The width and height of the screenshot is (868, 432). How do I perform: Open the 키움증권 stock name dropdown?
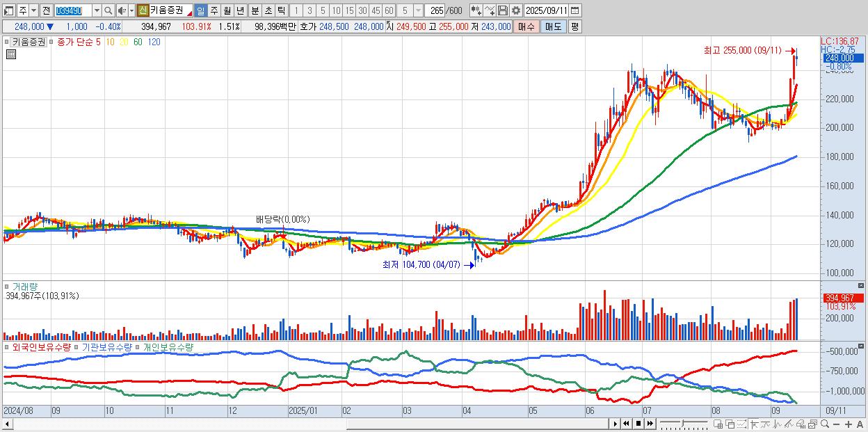(190, 14)
